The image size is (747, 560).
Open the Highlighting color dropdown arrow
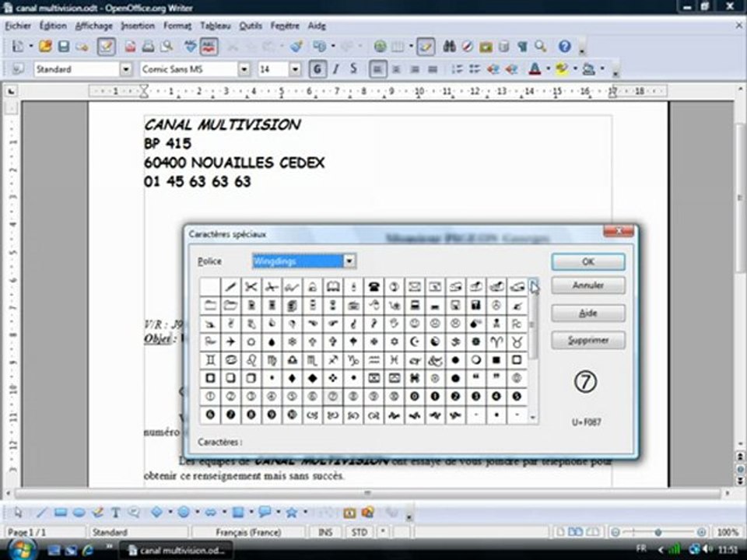[x=576, y=69]
